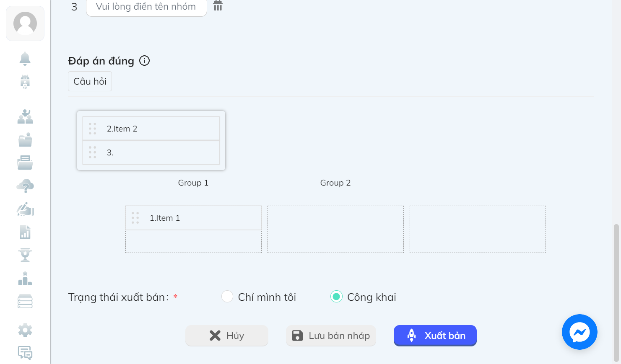Show info about Đáp án đúng

(x=144, y=61)
